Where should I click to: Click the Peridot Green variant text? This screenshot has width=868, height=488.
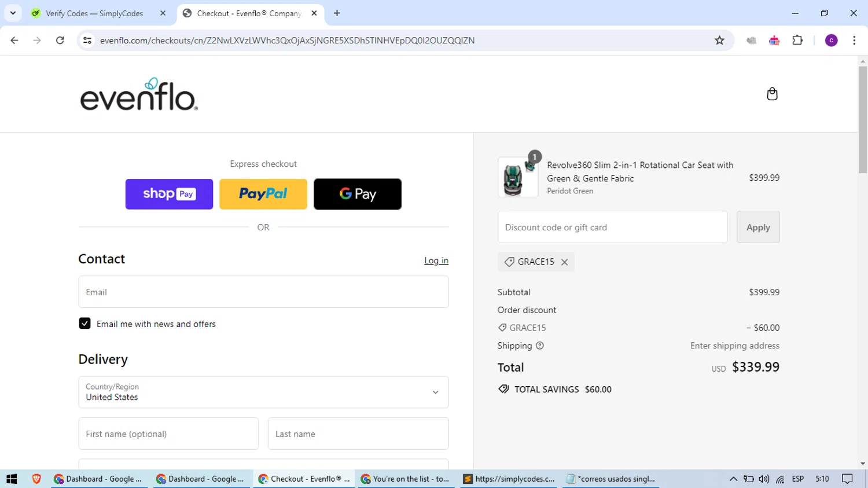pyautogui.click(x=570, y=191)
